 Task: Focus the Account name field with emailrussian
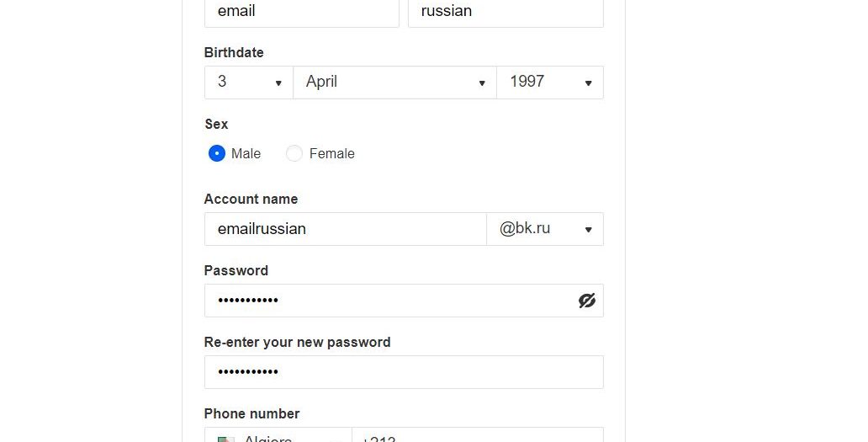[x=346, y=229]
